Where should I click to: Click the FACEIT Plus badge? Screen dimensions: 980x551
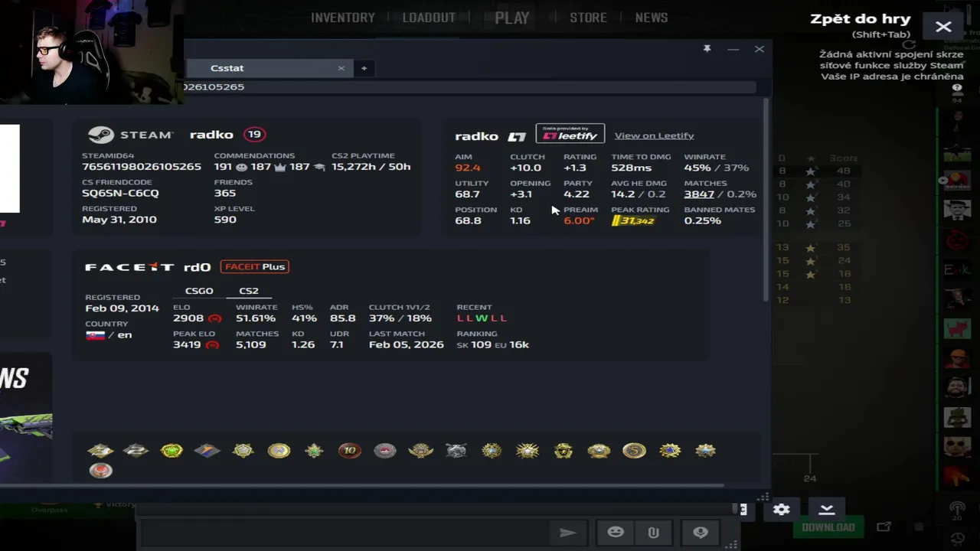pos(255,267)
